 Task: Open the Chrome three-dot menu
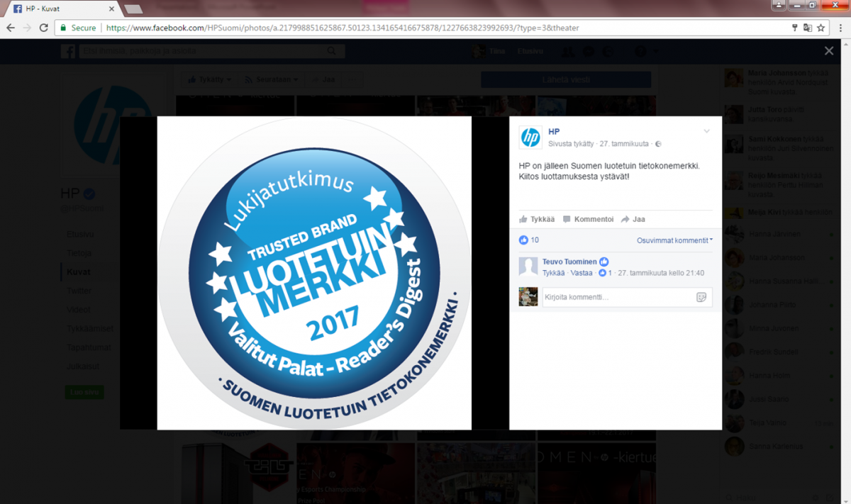coord(840,28)
